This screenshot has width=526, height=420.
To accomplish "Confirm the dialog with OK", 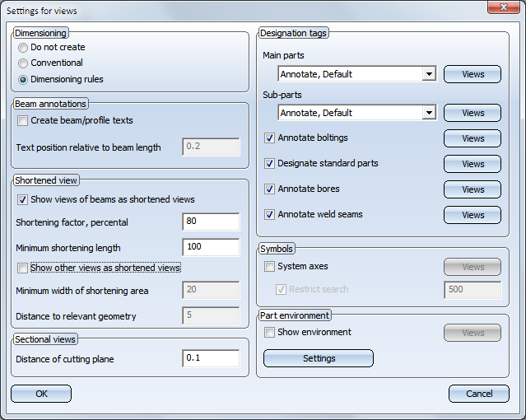I will coord(41,394).
